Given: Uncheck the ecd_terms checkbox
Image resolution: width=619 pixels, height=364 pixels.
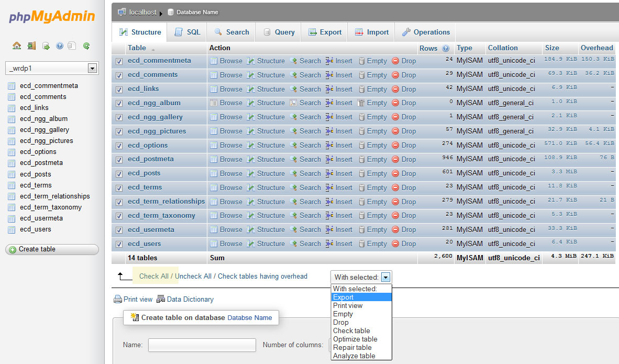Looking at the screenshot, I should [119, 188].
